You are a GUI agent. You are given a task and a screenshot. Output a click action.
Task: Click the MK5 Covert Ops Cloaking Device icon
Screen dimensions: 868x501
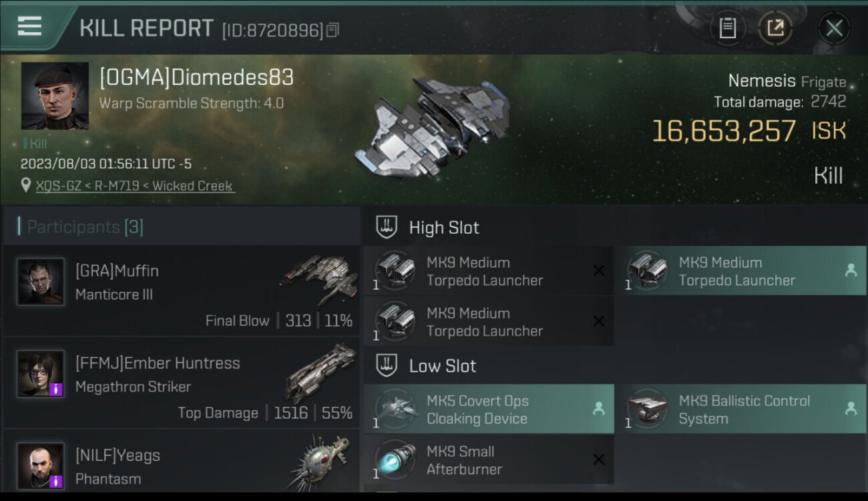click(395, 409)
